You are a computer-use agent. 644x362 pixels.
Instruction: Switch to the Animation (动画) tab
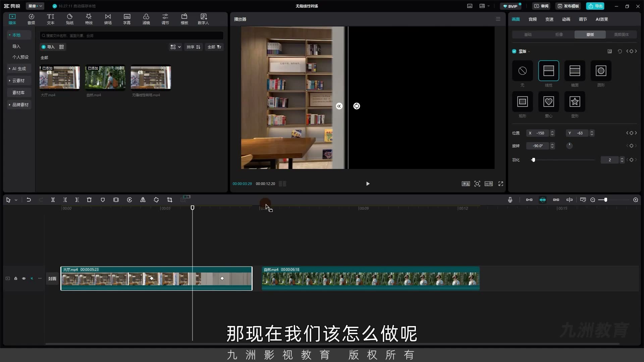(x=566, y=19)
